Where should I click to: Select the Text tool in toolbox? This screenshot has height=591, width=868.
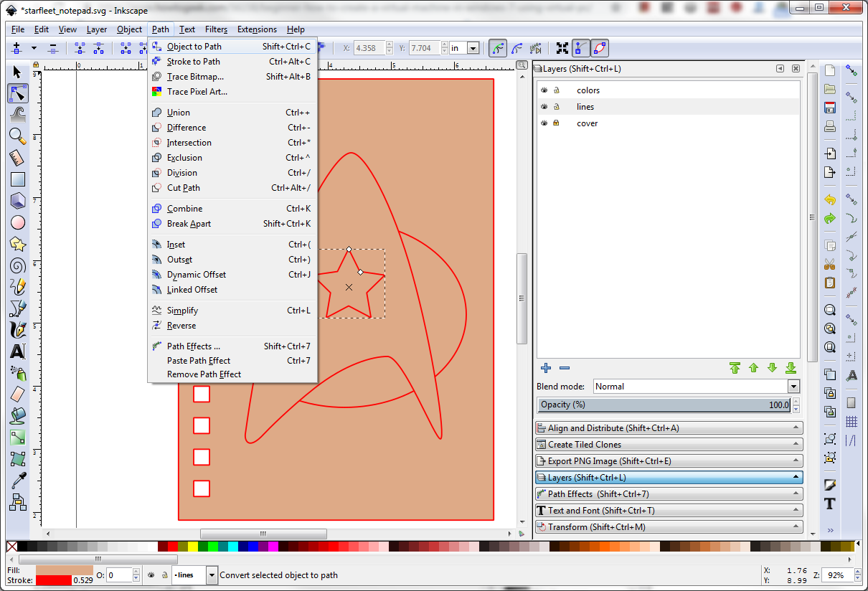[18, 351]
